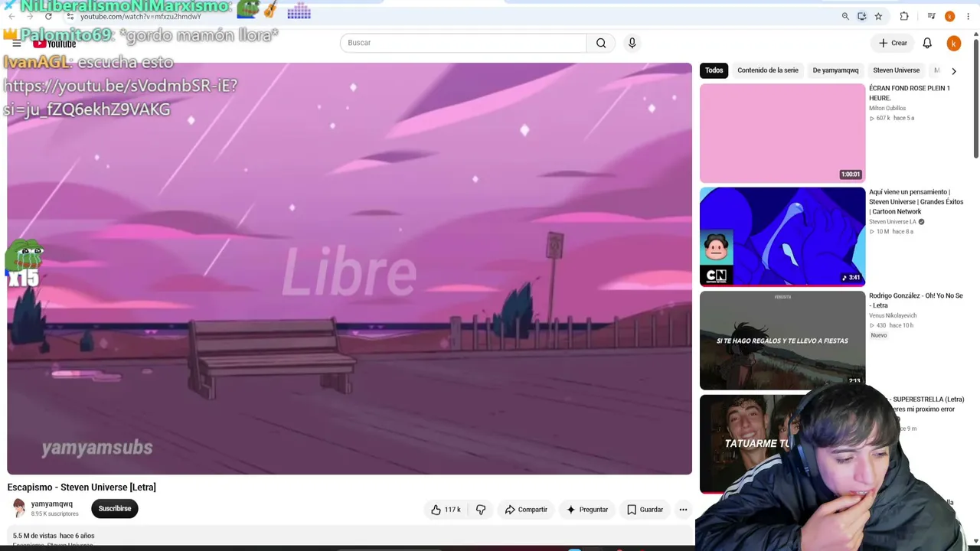Select the Steven Universe chip
The image size is (980, 551).
(x=897, y=70)
